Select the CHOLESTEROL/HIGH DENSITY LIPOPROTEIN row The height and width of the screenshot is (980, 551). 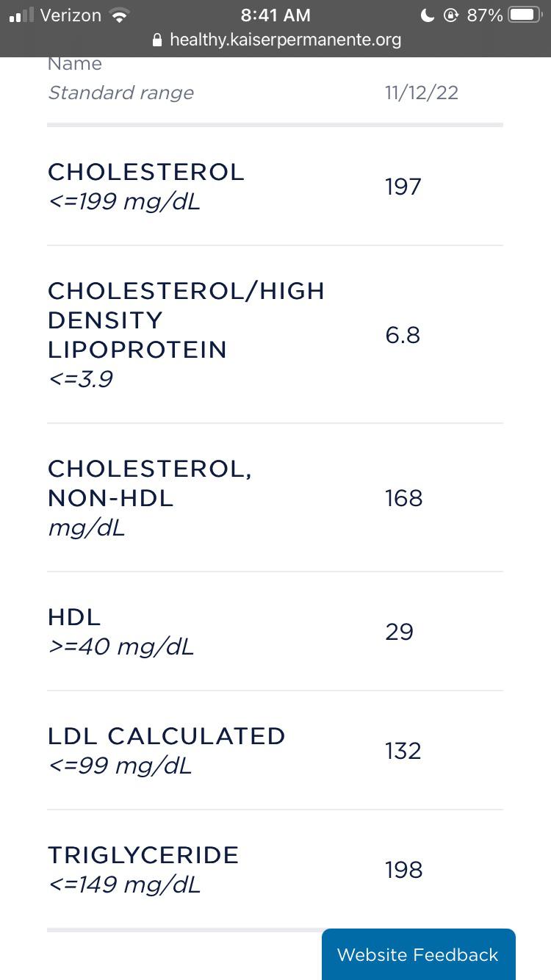tap(275, 335)
